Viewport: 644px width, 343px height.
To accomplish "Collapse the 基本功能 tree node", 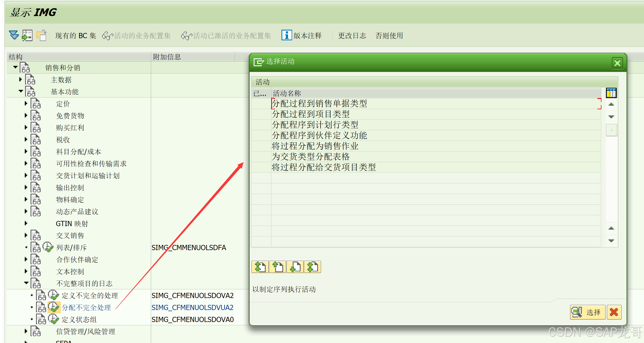I will [x=21, y=92].
